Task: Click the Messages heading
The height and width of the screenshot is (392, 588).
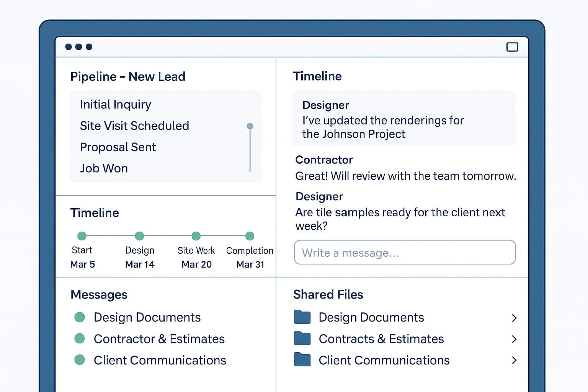Action: 99,295
